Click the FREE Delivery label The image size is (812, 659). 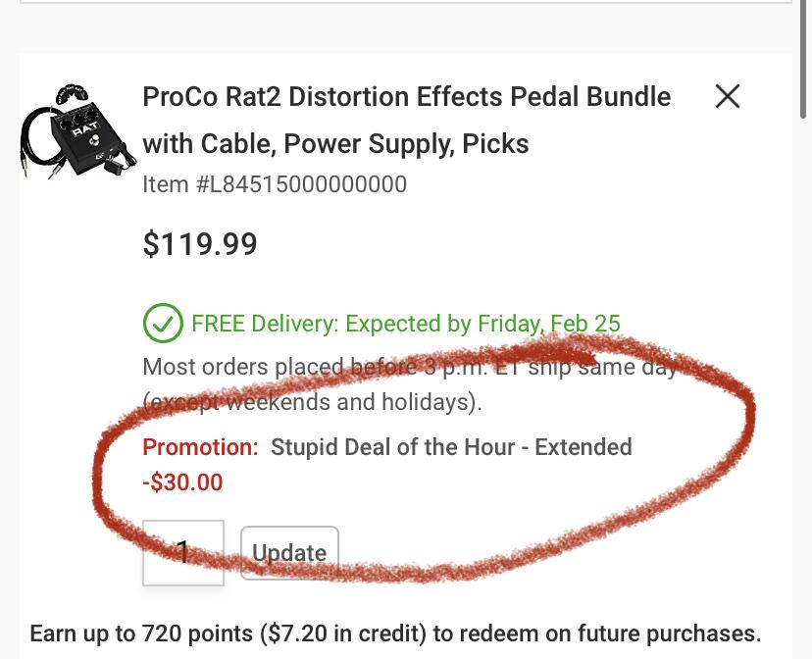coord(265,324)
